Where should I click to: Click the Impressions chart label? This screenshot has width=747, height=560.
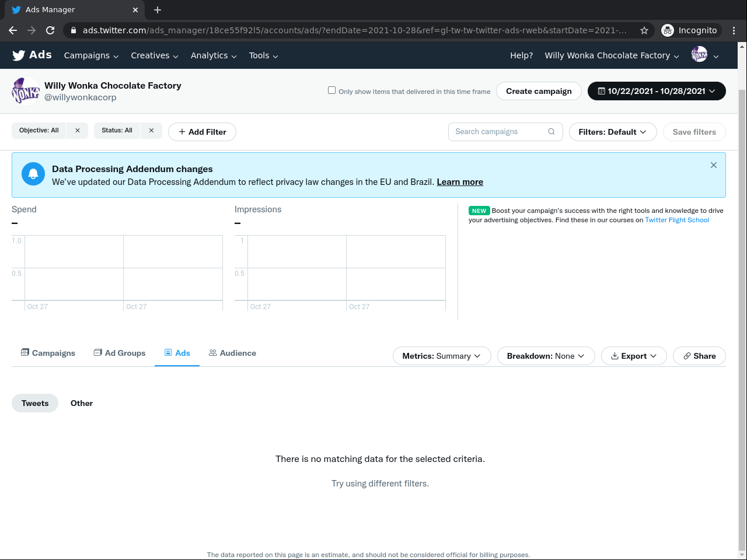(258, 209)
